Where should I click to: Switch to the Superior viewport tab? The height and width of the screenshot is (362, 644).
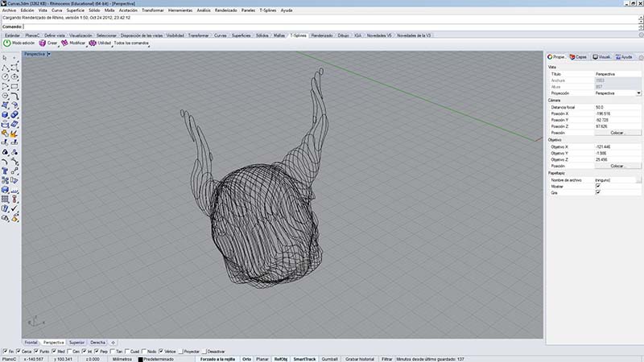pyautogui.click(x=76, y=343)
